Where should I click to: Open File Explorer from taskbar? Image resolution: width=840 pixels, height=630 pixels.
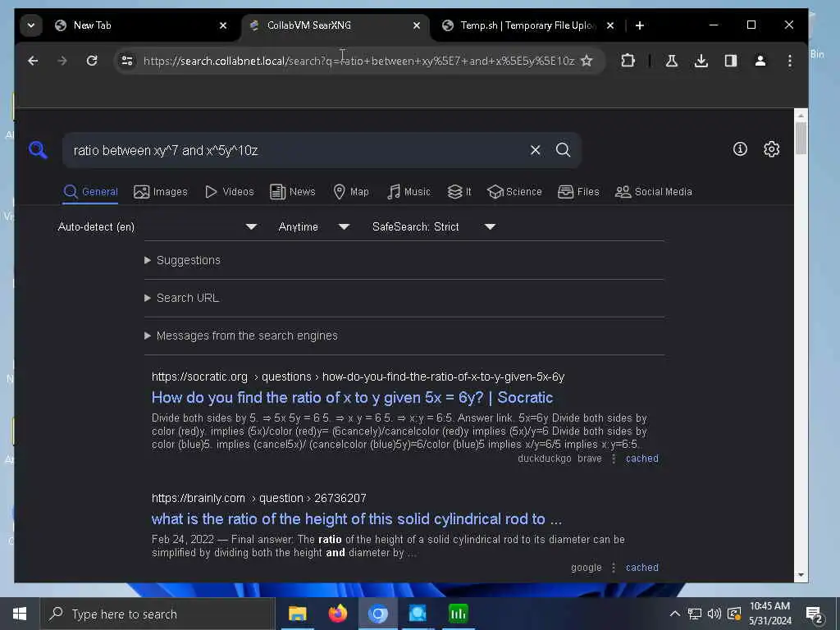297,614
